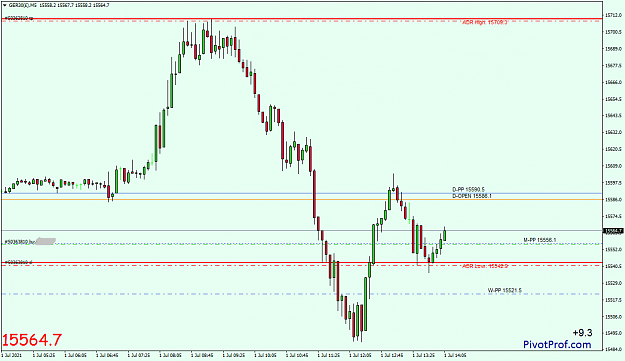Click the 1 Jul 05:25 time axis label
Screen dimensions: 625x361
pyautogui.click(x=44, y=355)
